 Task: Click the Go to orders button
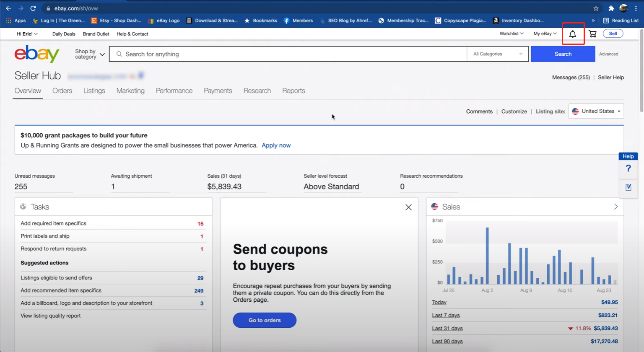coord(265,320)
